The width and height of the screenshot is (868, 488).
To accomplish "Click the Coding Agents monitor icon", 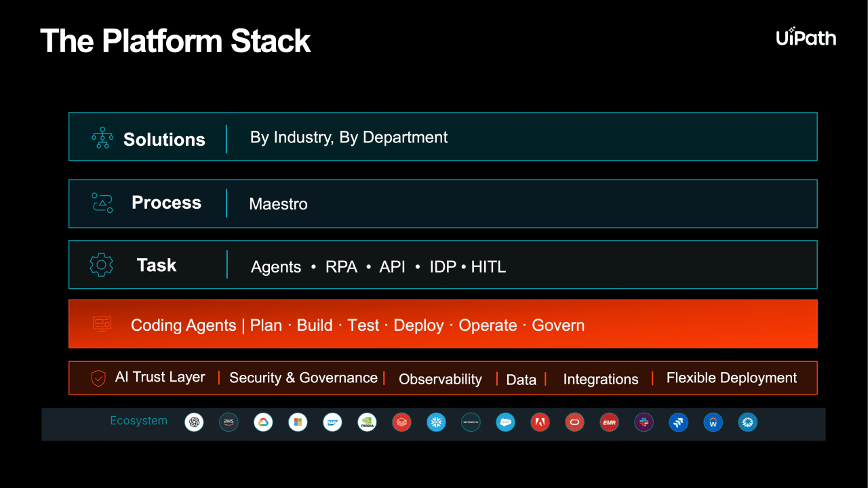I will click(x=102, y=324).
